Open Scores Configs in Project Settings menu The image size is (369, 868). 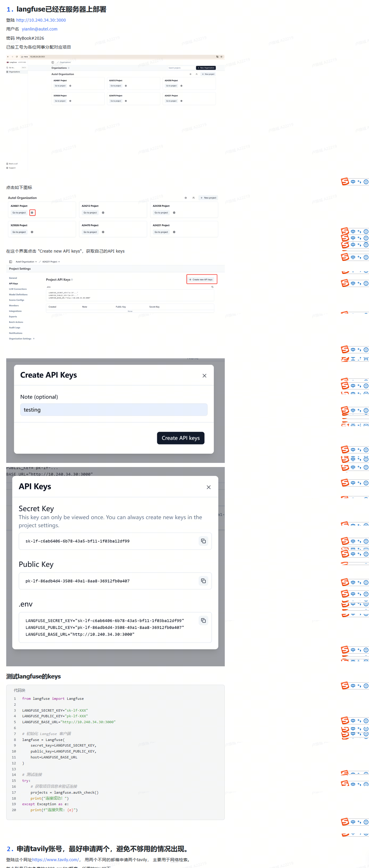[x=17, y=300]
